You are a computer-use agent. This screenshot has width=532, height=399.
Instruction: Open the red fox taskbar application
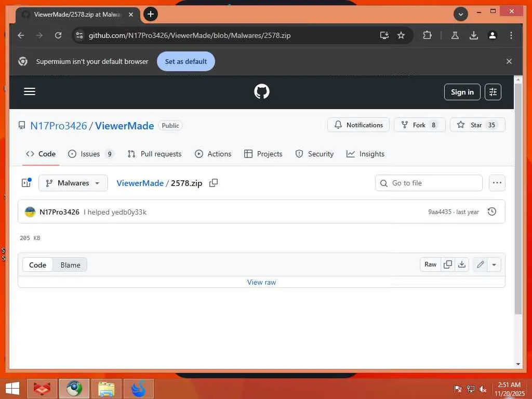(x=43, y=389)
